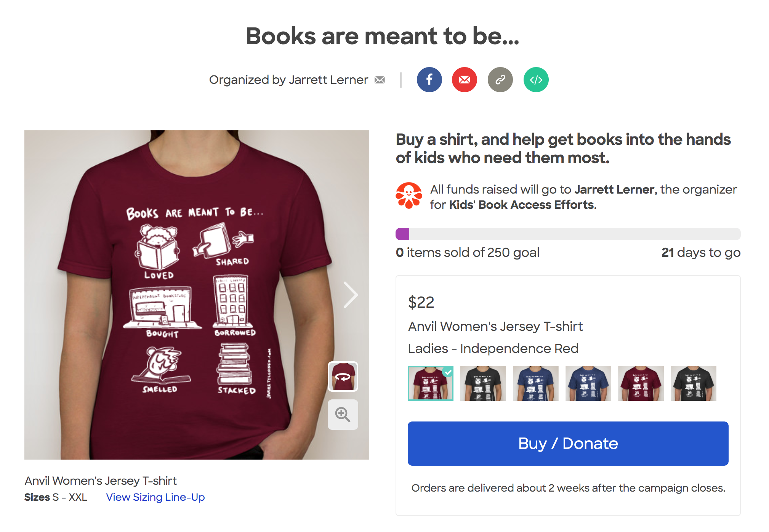Pick the blue women's shirt option
This screenshot has height=532, width=769.
(535, 383)
